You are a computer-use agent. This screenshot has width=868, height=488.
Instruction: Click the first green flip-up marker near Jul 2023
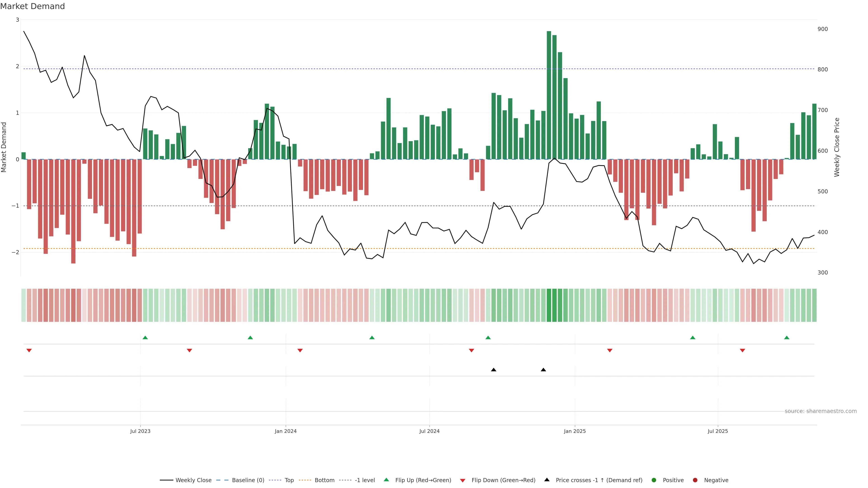tap(145, 338)
